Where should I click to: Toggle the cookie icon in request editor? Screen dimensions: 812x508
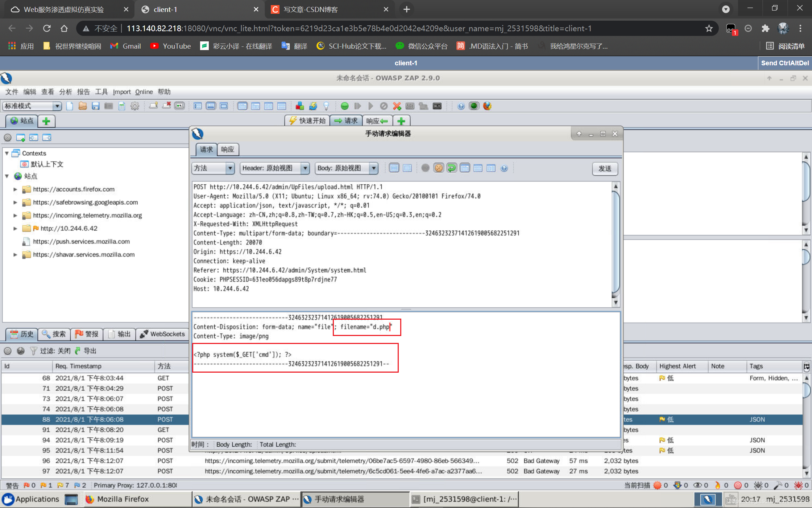pos(439,168)
